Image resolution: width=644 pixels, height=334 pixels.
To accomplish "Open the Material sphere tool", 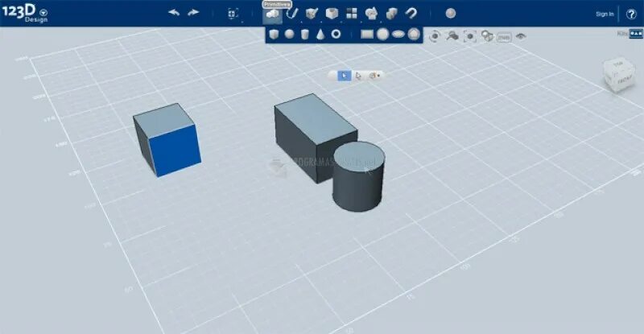I will pos(451,14).
